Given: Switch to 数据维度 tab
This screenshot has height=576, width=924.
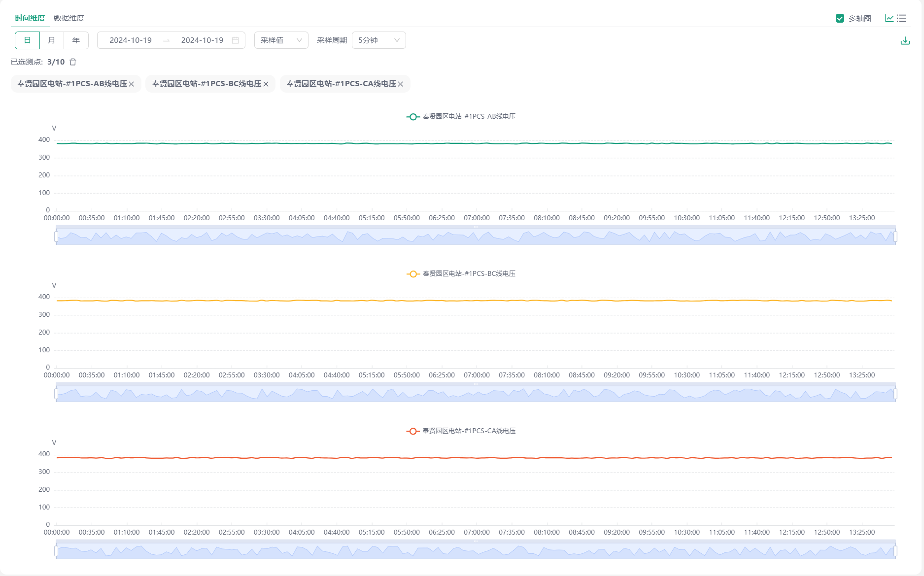Looking at the screenshot, I should 69,18.
